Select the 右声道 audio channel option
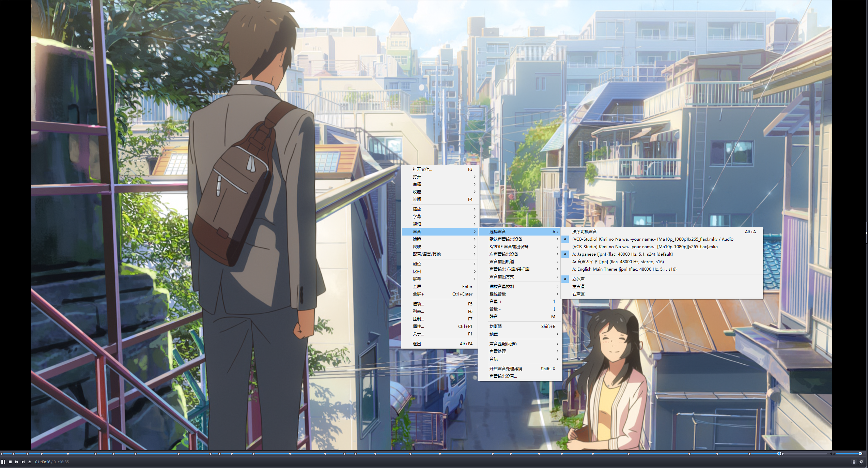868x468 pixels. tap(578, 294)
